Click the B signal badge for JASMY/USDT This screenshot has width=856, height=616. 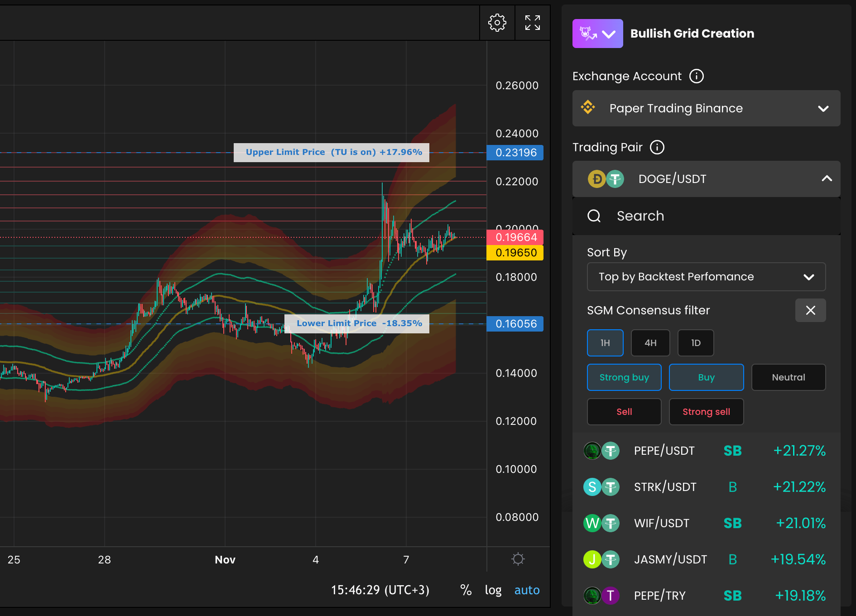[733, 559]
